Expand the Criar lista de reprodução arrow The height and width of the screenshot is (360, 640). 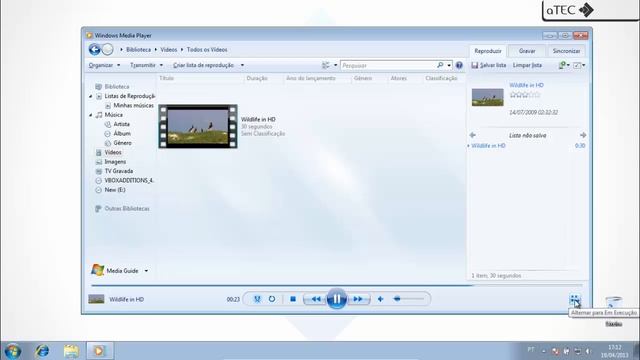242,65
